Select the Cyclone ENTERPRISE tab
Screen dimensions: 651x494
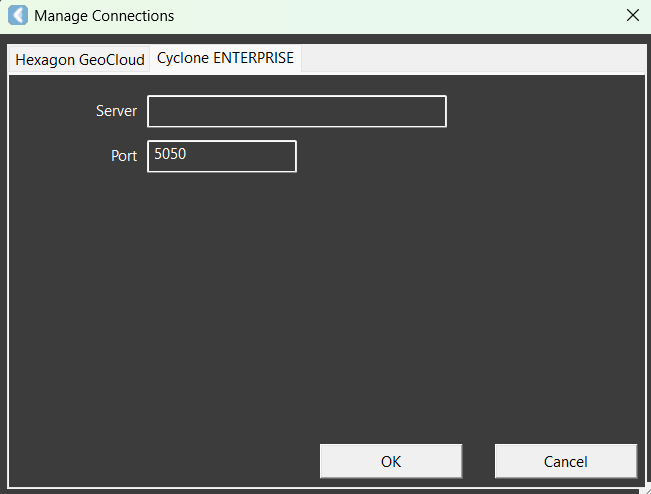(x=225, y=58)
